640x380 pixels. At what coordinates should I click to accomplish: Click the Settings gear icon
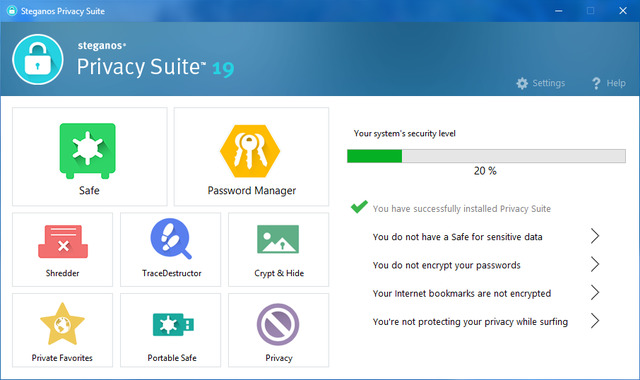click(522, 83)
